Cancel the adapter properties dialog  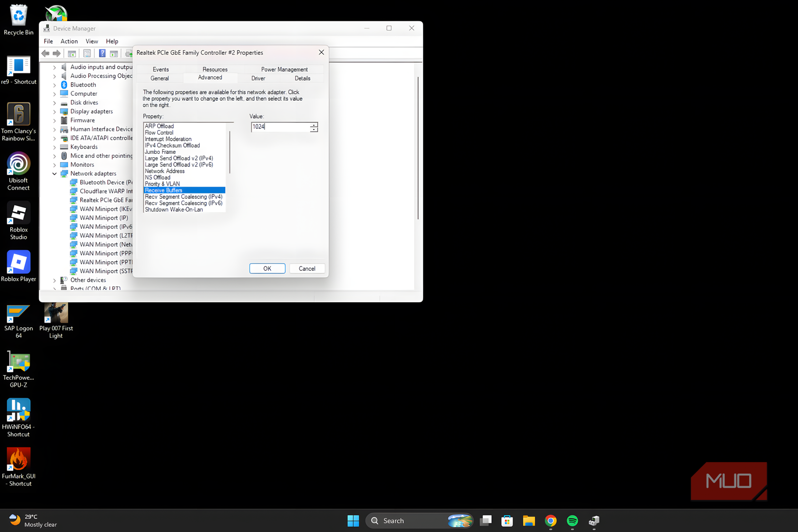tap(307, 268)
